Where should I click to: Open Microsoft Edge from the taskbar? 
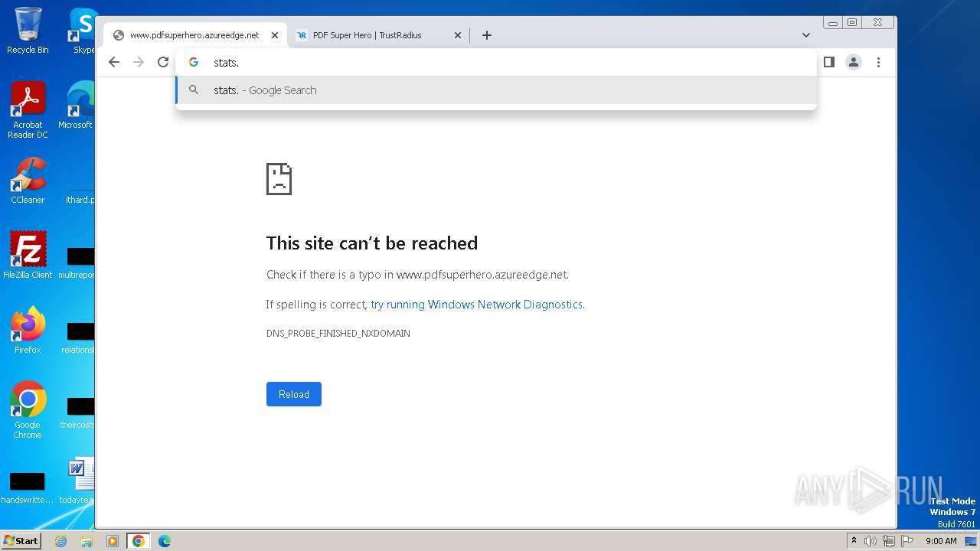pos(165,541)
